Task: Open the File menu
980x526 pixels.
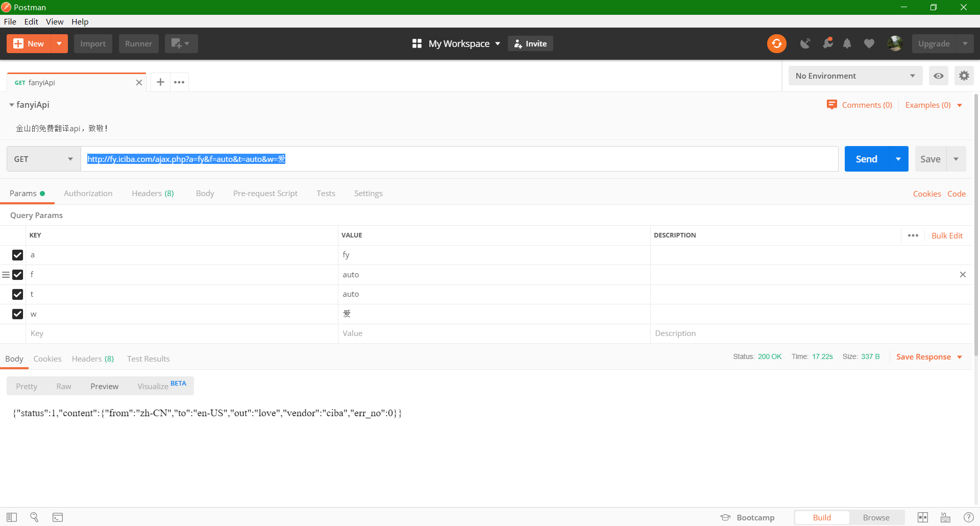Action: [x=10, y=21]
